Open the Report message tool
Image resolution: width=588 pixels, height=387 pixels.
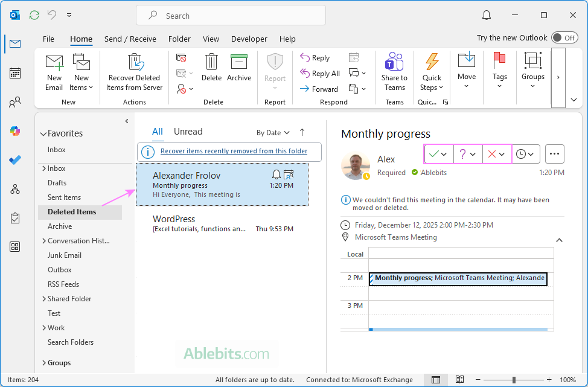275,66
